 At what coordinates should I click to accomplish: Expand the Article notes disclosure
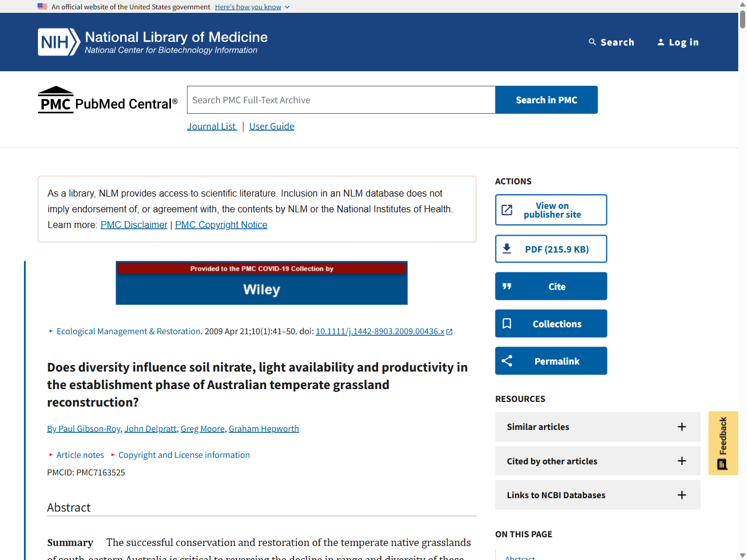79,455
